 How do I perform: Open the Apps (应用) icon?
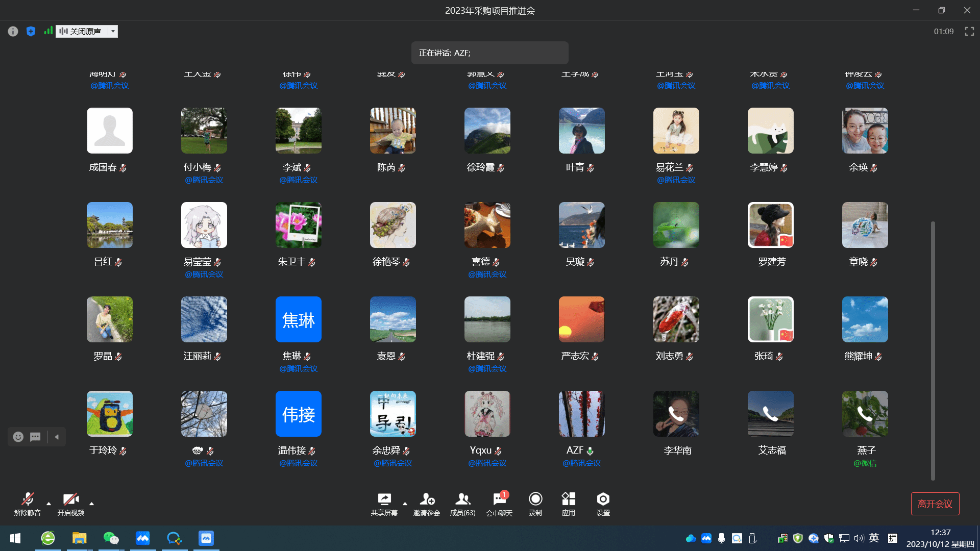569,504
